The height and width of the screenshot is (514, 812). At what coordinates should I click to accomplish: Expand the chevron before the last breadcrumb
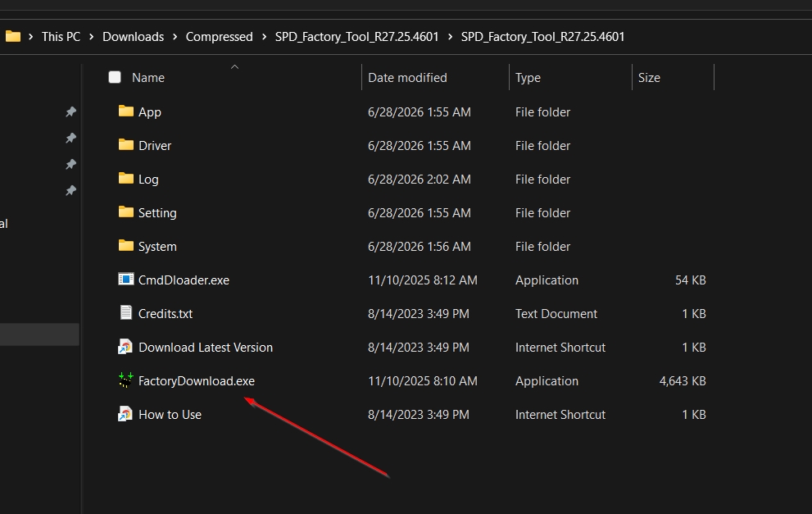pyautogui.click(x=450, y=37)
